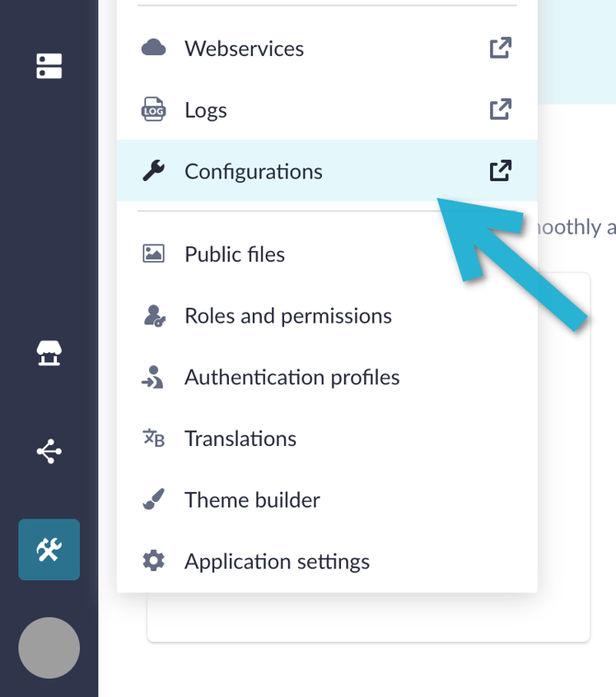Click the Configurations wrench icon
The height and width of the screenshot is (697, 616).
[x=154, y=171]
